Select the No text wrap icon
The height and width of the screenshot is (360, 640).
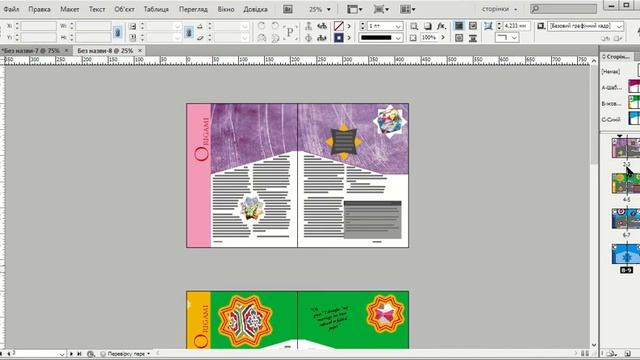pos(459,26)
